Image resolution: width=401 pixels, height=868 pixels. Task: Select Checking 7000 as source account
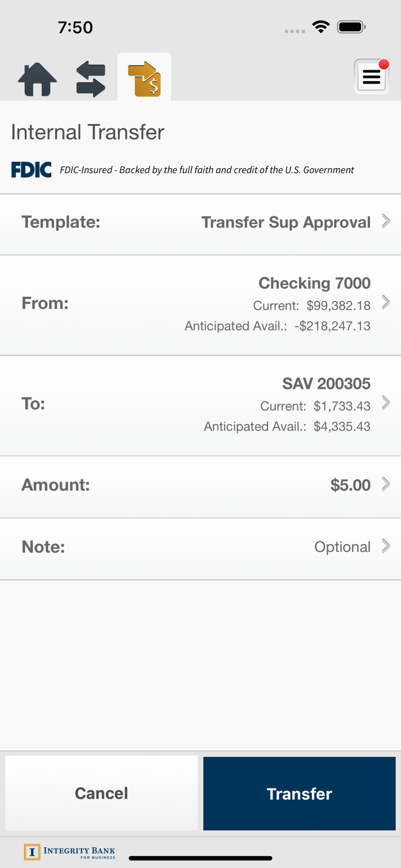tap(200, 305)
